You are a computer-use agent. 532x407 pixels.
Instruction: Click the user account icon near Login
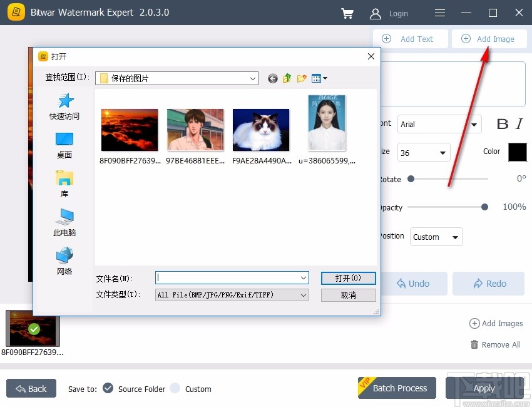click(x=374, y=13)
